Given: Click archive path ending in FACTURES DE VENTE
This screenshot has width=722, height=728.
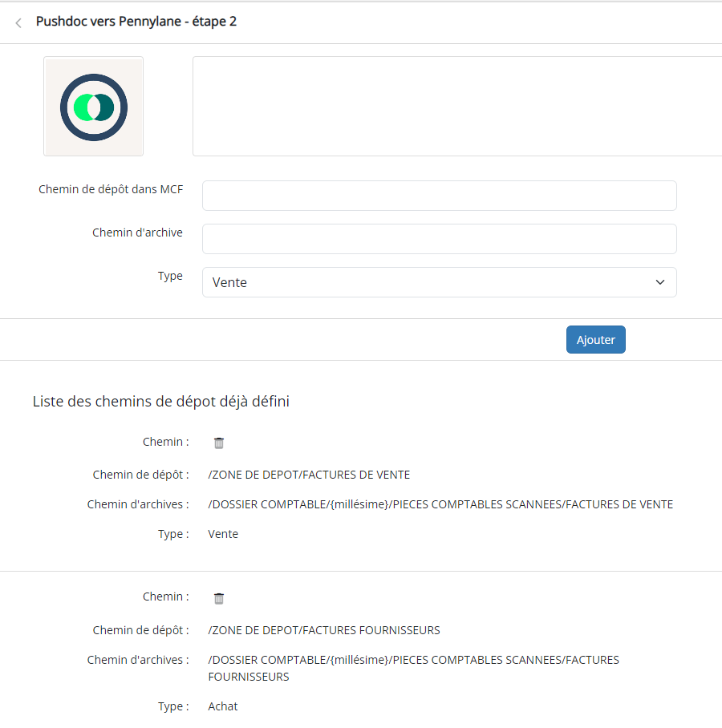Looking at the screenshot, I should coord(440,504).
